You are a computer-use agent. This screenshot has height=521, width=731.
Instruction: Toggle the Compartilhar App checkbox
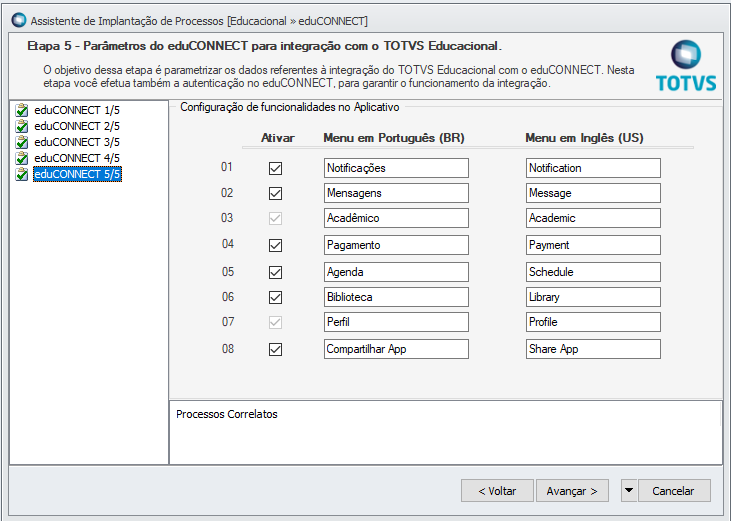click(275, 349)
